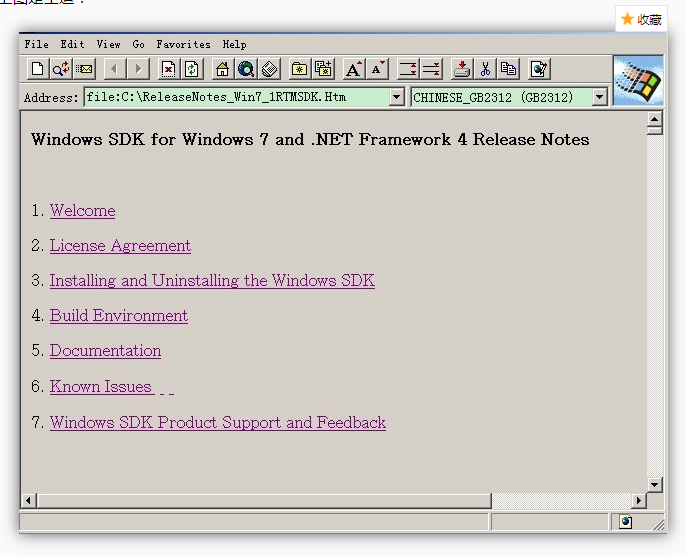Click the decrease line spacing icon

click(x=431, y=69)
